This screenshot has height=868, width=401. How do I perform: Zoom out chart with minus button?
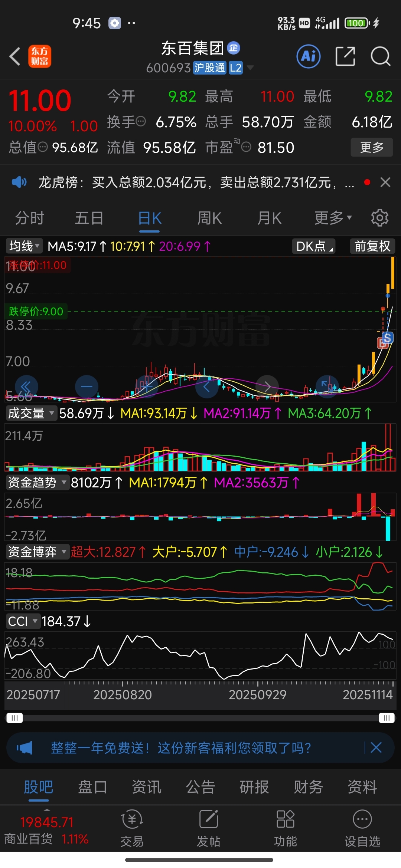click(x=87, y=387)
